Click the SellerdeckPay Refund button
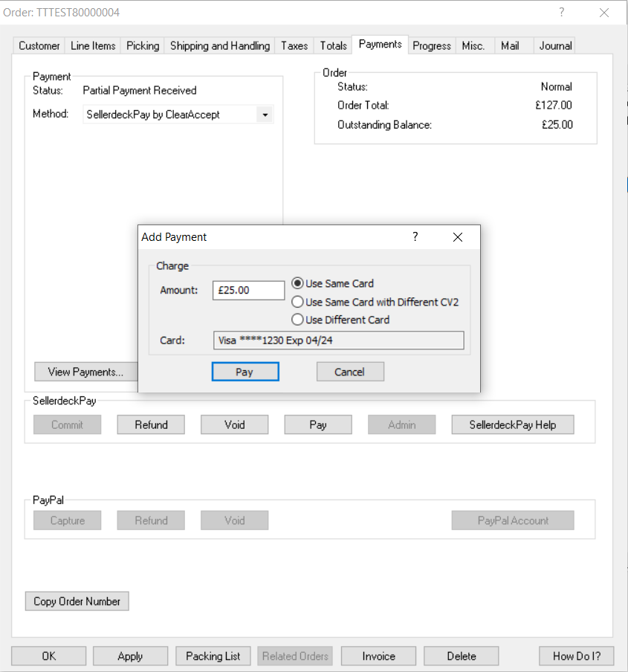This screenshot has height=672, width=628. (x=151, y=425)
